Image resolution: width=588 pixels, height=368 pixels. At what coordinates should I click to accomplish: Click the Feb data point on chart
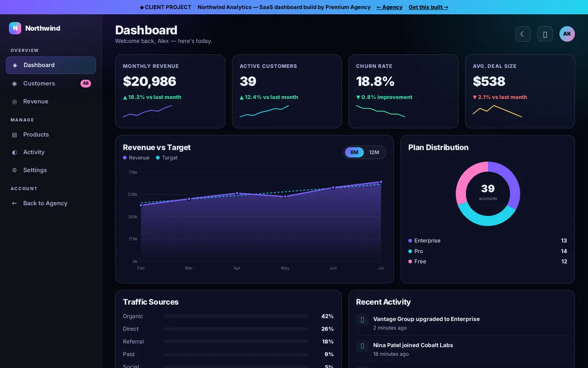141,205
